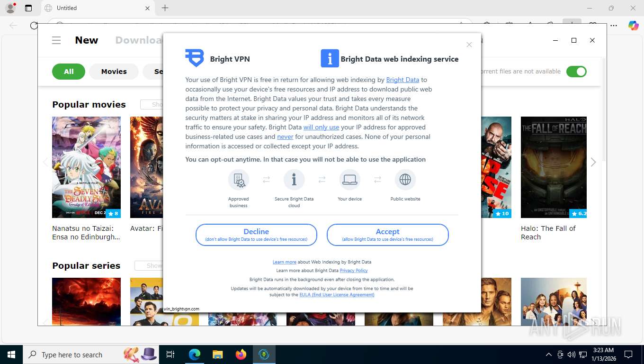This screenshot has height=364, width=644.
Task: Open the Windows Start menu
Action: click(11, 355)
